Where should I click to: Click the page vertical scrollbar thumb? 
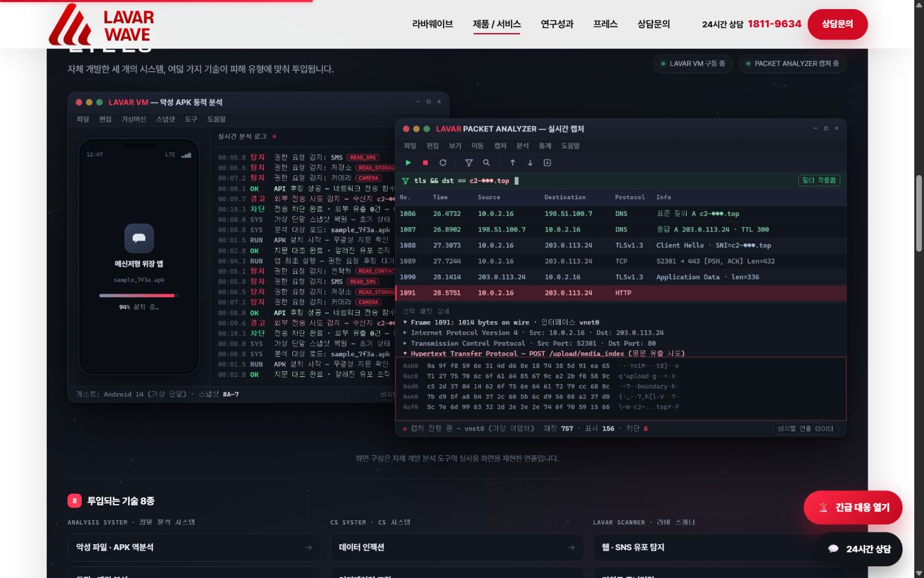919,213
